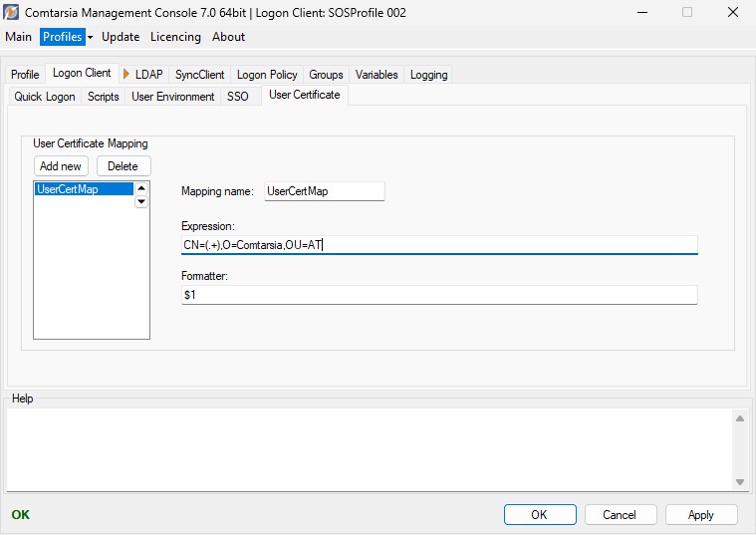This screenshot has height=535, width=756.
Task: Focus the Expression input field
Action: click(438, 245)
